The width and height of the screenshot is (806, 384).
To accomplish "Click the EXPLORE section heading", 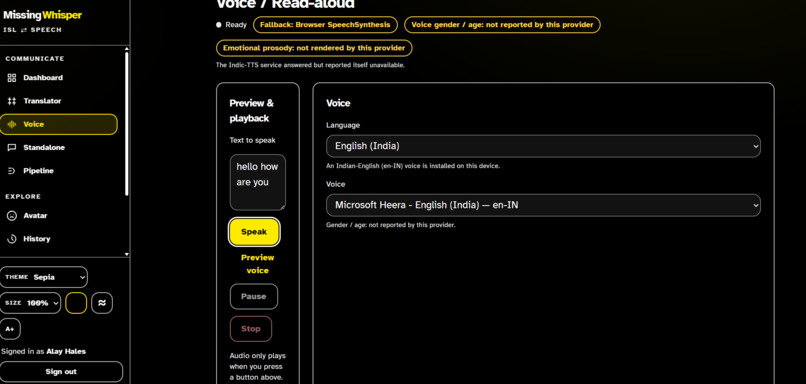I will (23, 196).
